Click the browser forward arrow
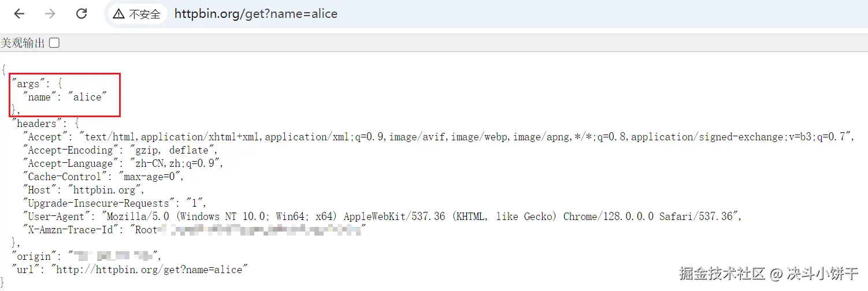Image resolution: width=868 pixels, height=291 pixels. tap(50, 14)
